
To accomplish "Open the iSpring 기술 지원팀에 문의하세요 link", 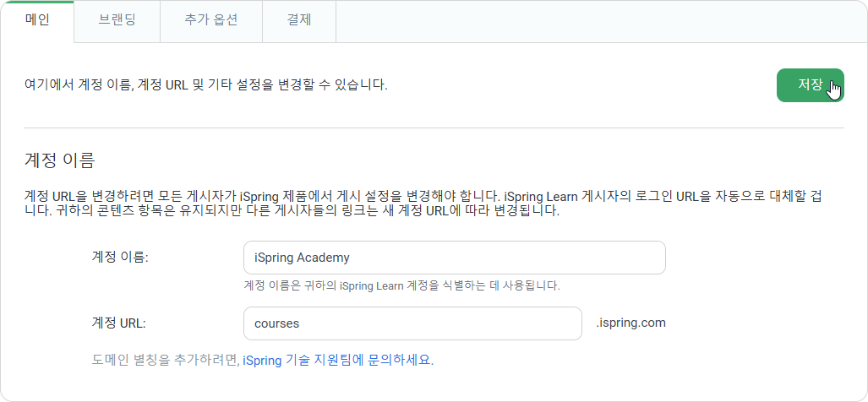I will (338, 361).
